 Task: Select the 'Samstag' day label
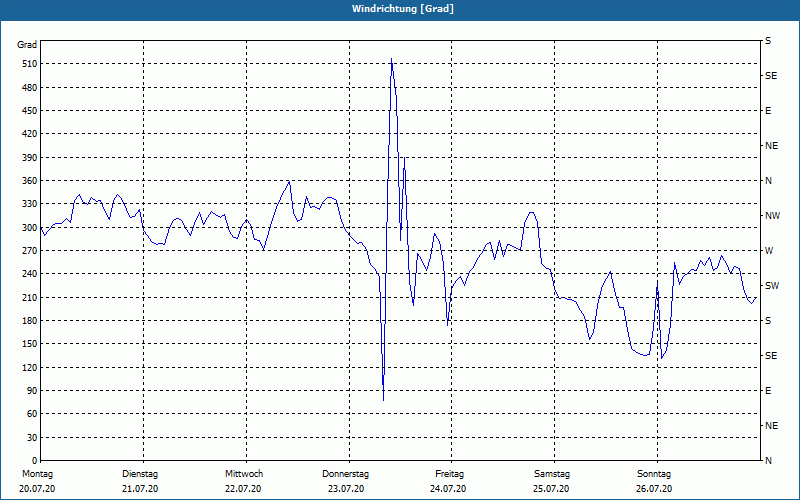click(x=552, y=474)
